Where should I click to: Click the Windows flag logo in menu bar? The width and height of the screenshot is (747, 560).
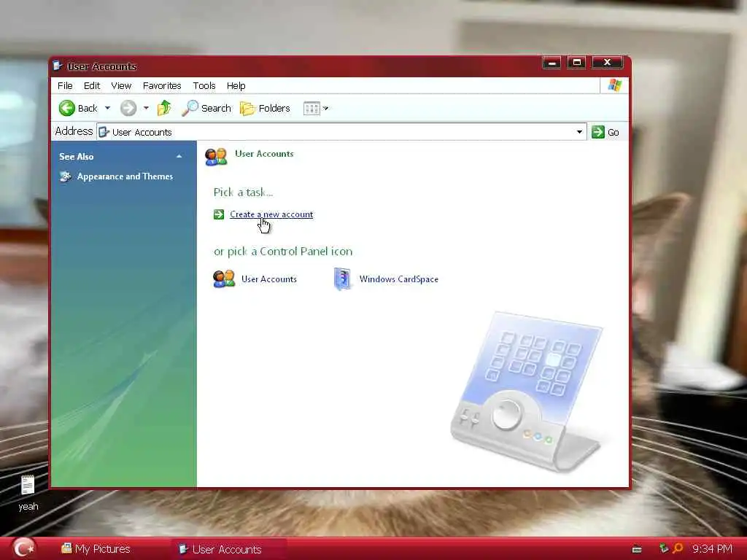pos(614,85)
